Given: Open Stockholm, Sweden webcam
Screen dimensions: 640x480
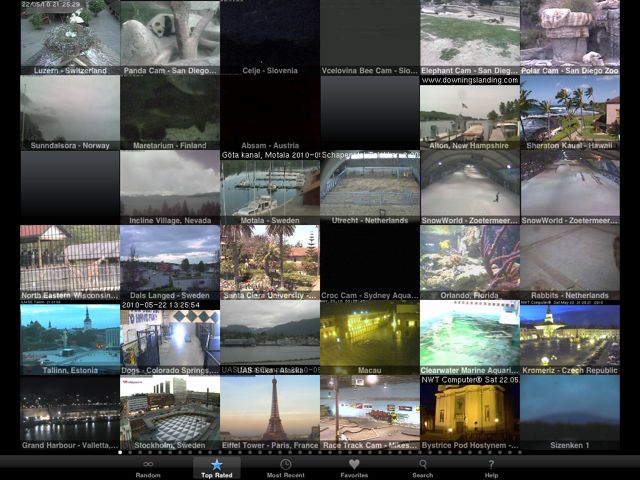Looking at the screenshot, I should (170, 413).
